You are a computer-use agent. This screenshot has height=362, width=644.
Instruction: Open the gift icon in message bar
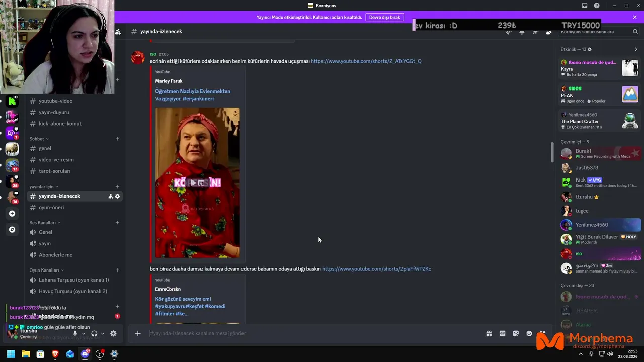(x=489, y=333)
